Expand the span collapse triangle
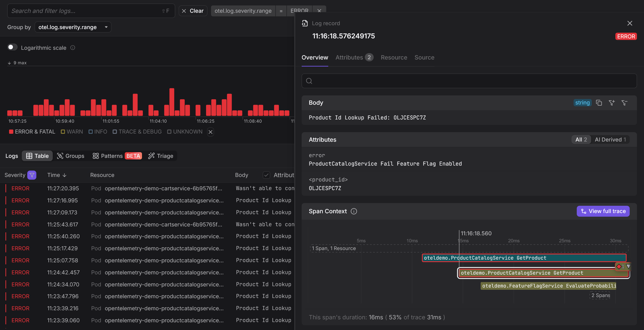The height and width of the screenshot is (330, 644). tap(628, 266)
